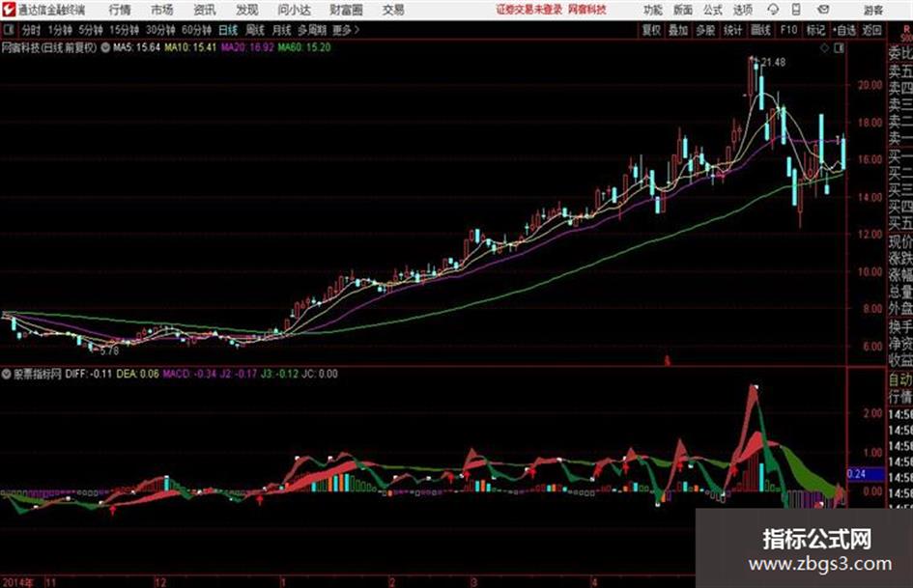Image resolution: width=913 pixels, height=588 pixels.
Task: Open the 多周期 multi-period view
Action: [x=312, y=30]
